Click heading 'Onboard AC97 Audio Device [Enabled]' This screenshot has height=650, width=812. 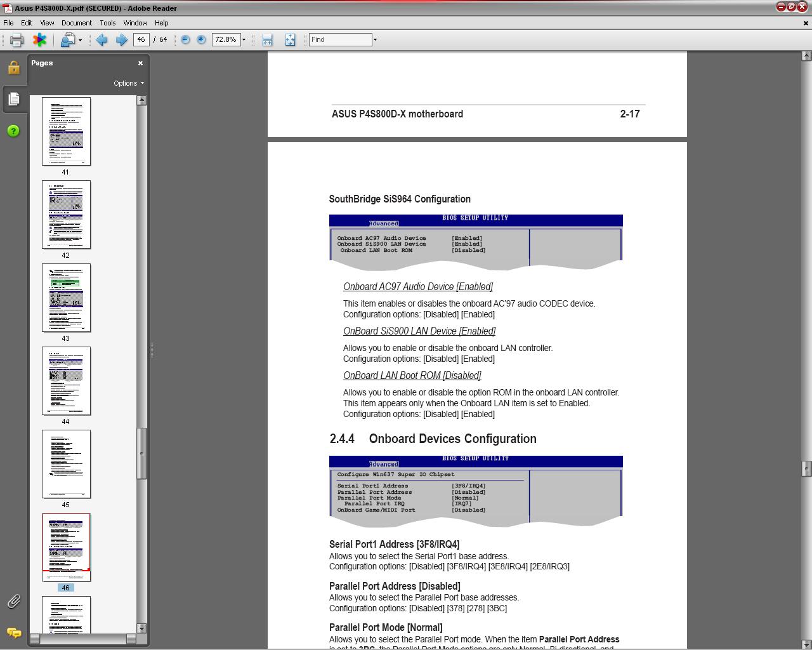(x=418, y=287)
